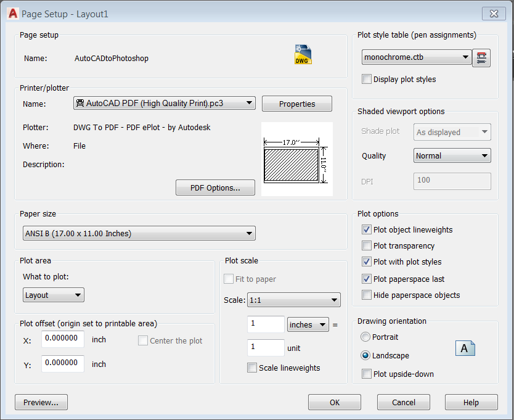Open the Shade plot As displayed dropdown
Image resolution: width=514 pixels, height=420 pixels.
click(x=452, y=132)
